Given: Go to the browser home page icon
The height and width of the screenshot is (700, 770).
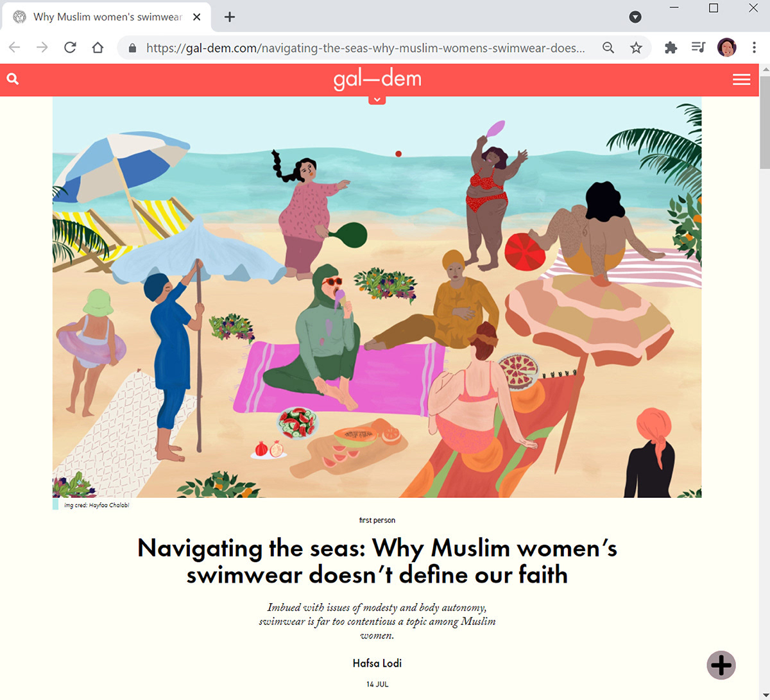Looking at the screenshot, I should pyautogui.click(x=98, y=47).
